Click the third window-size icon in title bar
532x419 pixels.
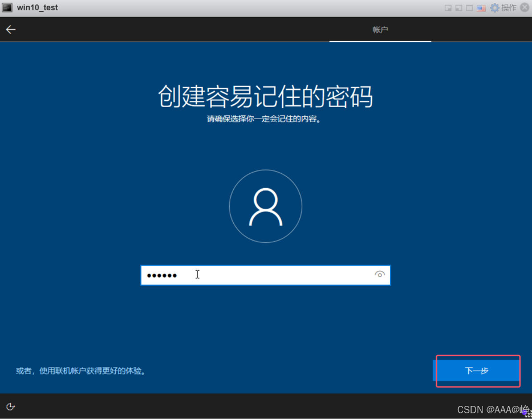(470, 8)
